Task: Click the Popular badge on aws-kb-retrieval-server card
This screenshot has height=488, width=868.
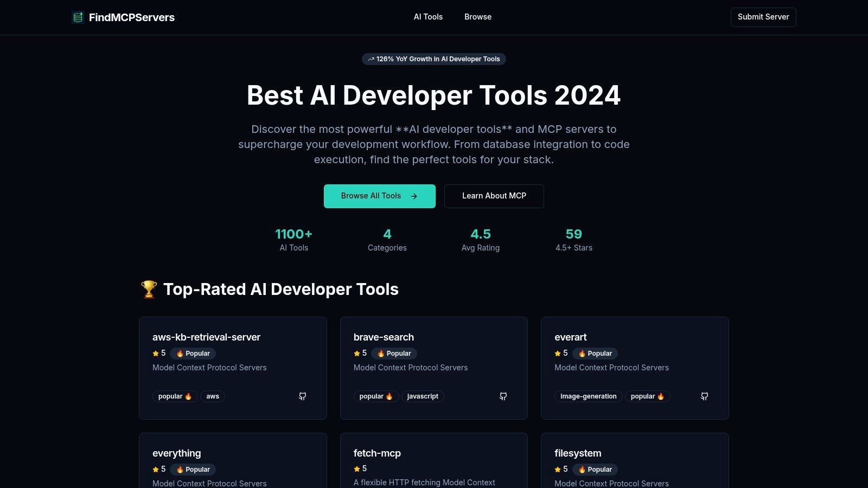Action: 193,354
